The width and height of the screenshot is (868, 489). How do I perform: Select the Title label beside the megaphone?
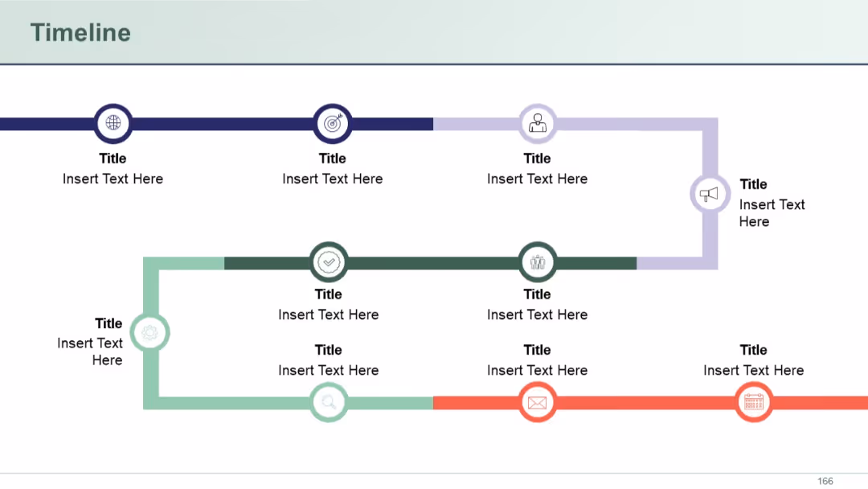(753, 184)
